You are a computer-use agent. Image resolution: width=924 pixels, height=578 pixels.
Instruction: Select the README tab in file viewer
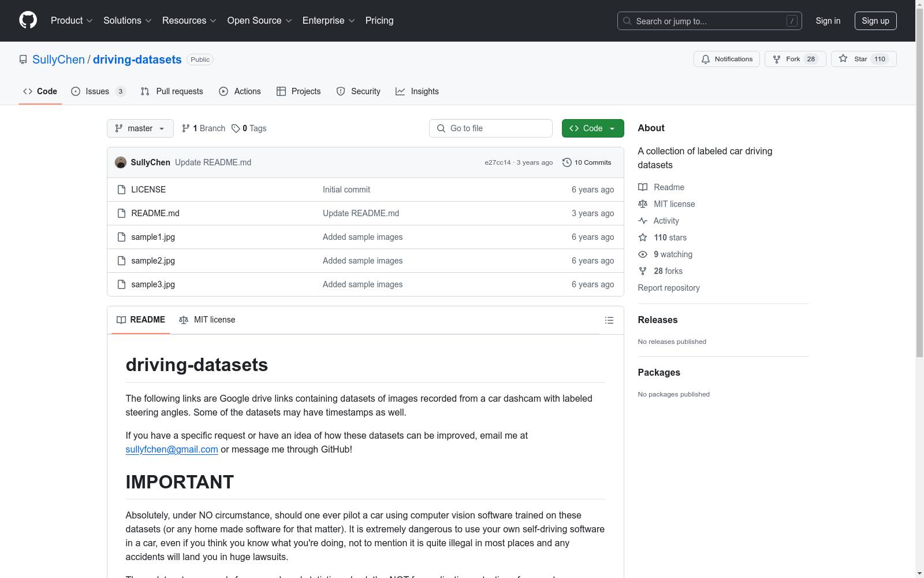point(141,320)
